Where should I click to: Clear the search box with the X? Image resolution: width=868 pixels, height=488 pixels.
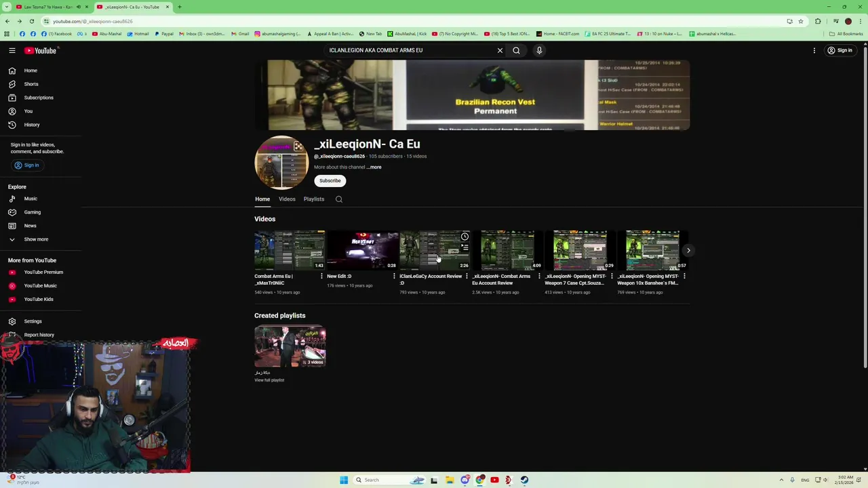tap(500, 50)
